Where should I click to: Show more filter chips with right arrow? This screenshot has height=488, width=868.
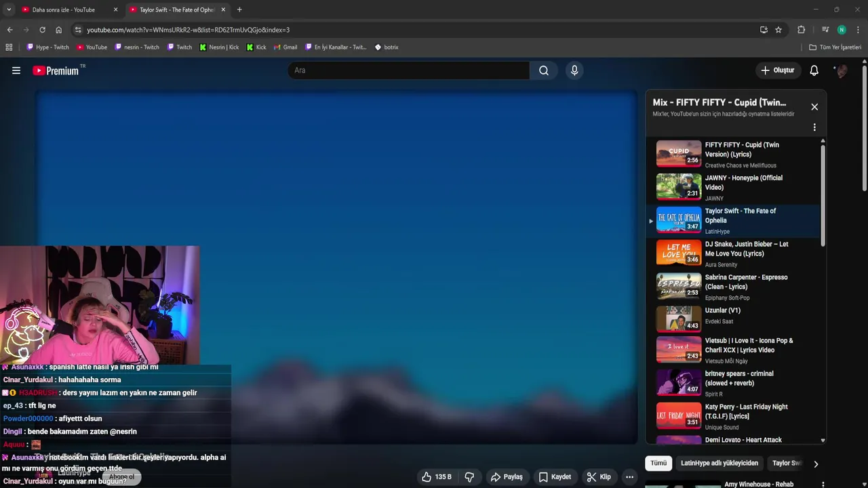[x=816, y=464]
